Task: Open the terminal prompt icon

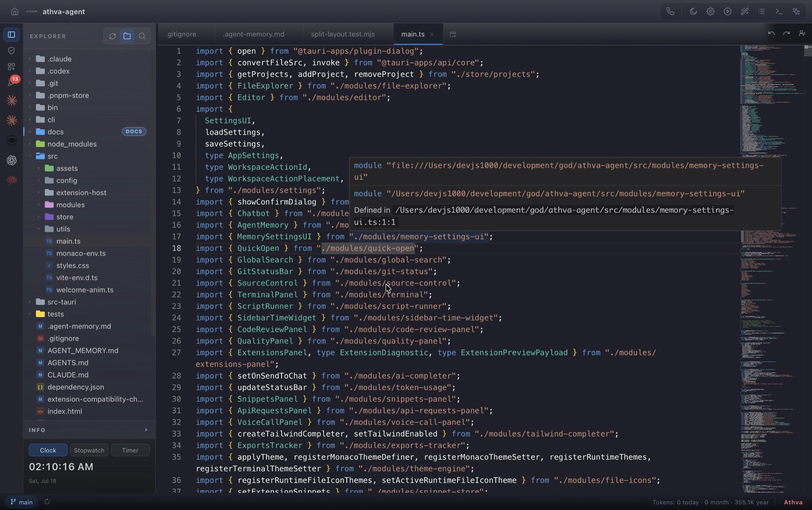Action: point(779,11)
